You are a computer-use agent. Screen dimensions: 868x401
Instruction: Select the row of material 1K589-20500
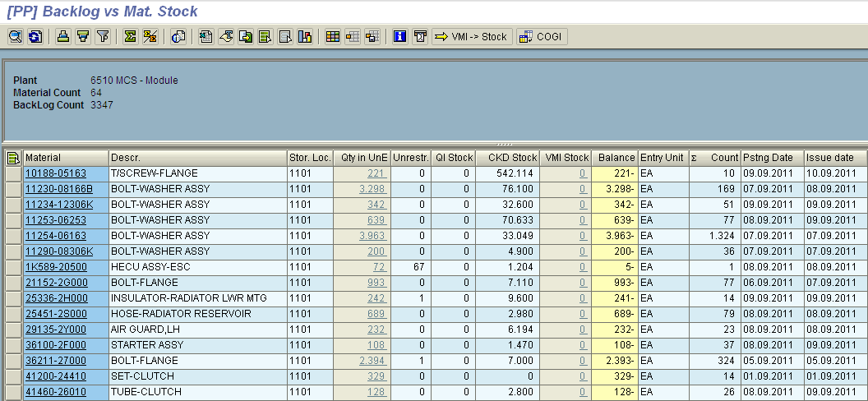pyautogui.click(x=13, y=267)
